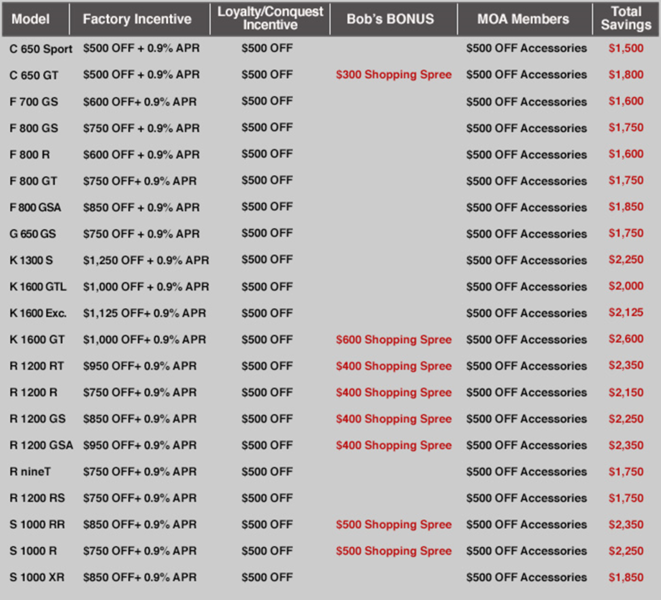Select the F 800 GSA model cell
This screenshot has width=661, height=600.
point(35,207)
